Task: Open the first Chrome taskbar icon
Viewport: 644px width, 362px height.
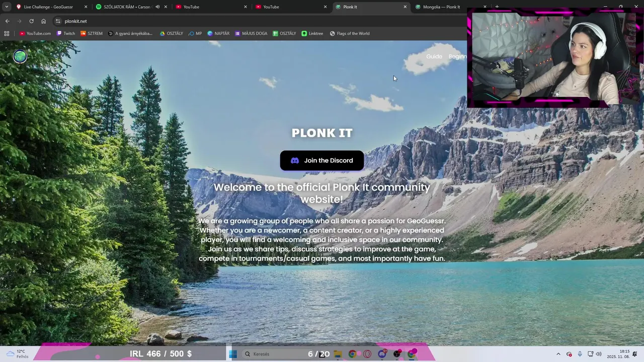Action: [352, 354]
